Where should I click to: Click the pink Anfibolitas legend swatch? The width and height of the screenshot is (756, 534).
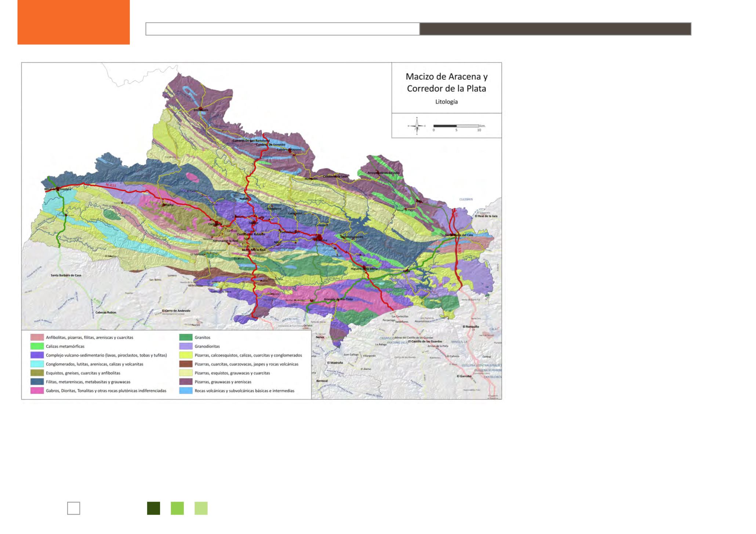tap(37, 337)
